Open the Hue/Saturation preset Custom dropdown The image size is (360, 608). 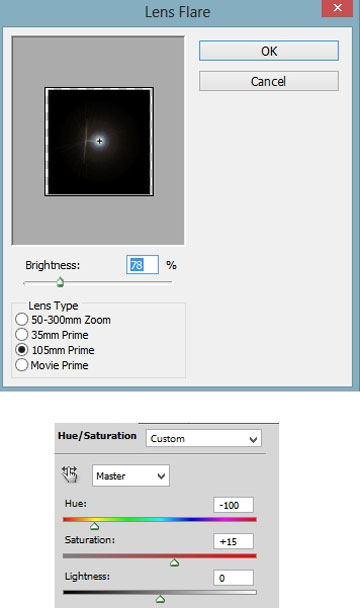(x=204, y=439)
